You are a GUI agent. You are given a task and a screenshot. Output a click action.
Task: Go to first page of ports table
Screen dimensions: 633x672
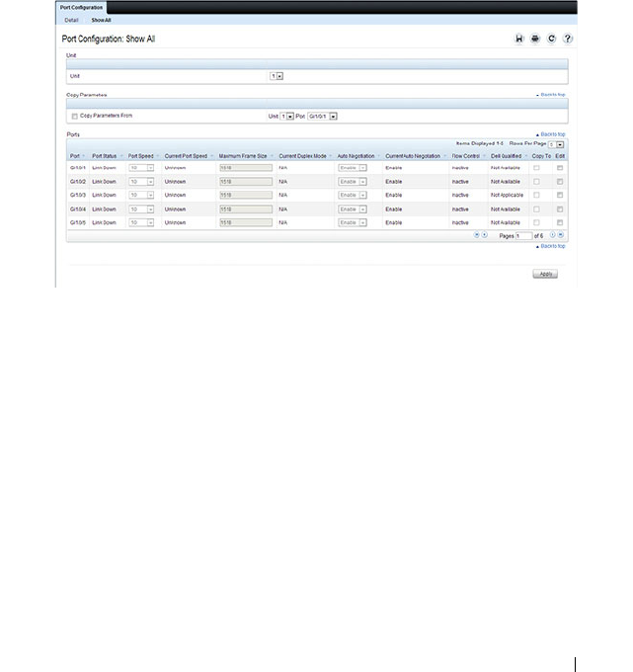(x=476, y=235)
